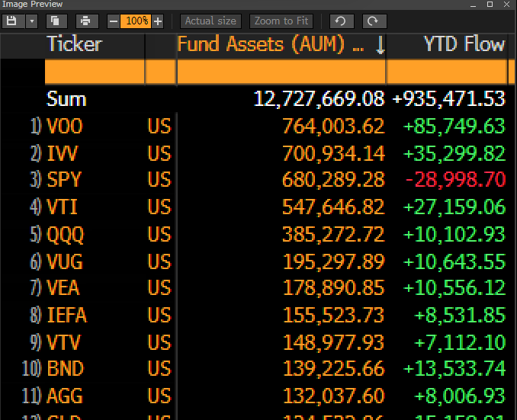This screenshot has width=517, height=420.
Task: Click QQQ's YTD flow +10,102.93
Action: pyautogui.click(x=454, y=235)
